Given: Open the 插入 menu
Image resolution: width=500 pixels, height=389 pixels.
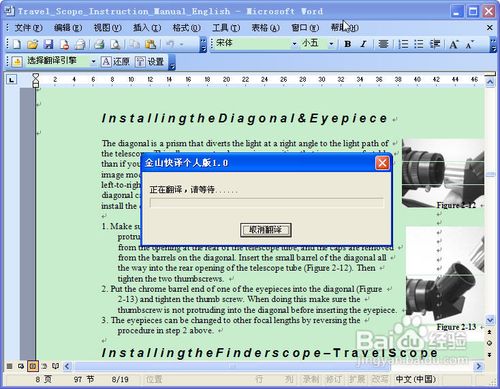Looking at the screenshot, I should pos(147,28).
